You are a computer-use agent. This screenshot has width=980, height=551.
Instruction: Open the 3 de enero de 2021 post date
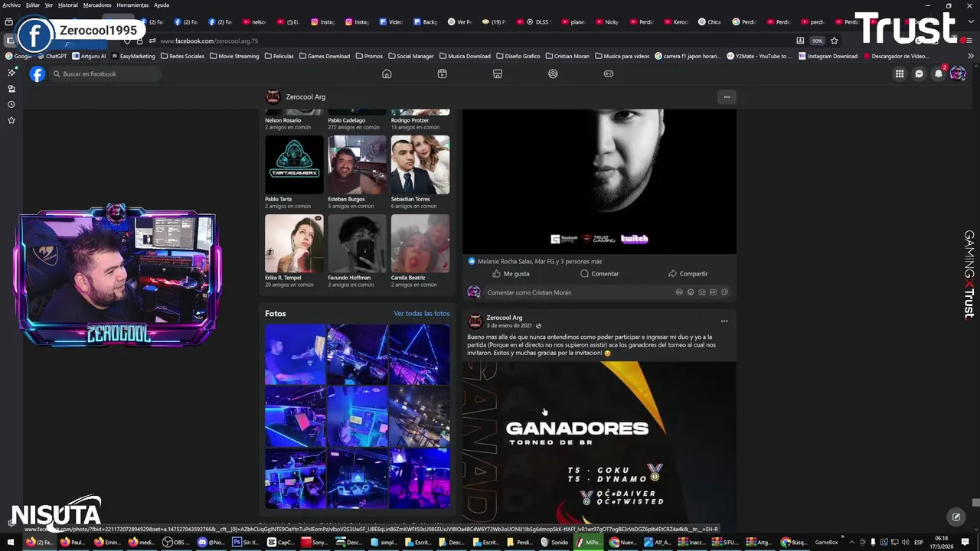click(x=510, y=326)
